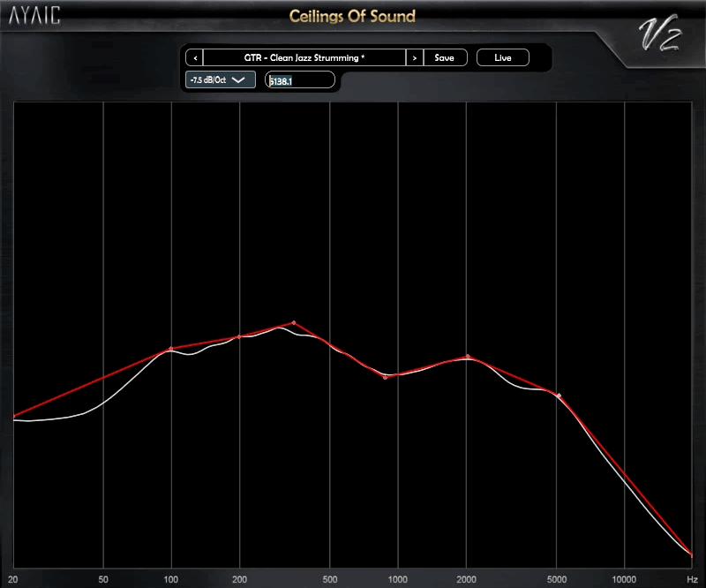Click the curve end point at bottom right
The width and height of the screenshot is (706, 588).
[691, 554]
